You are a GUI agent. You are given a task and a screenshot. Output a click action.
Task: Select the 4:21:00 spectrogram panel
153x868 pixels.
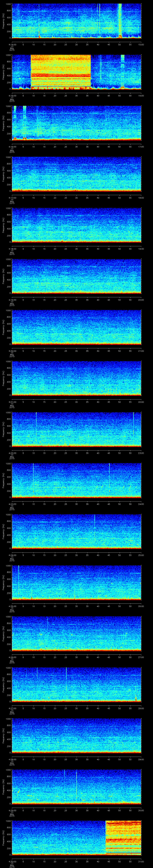pos(77,378)
